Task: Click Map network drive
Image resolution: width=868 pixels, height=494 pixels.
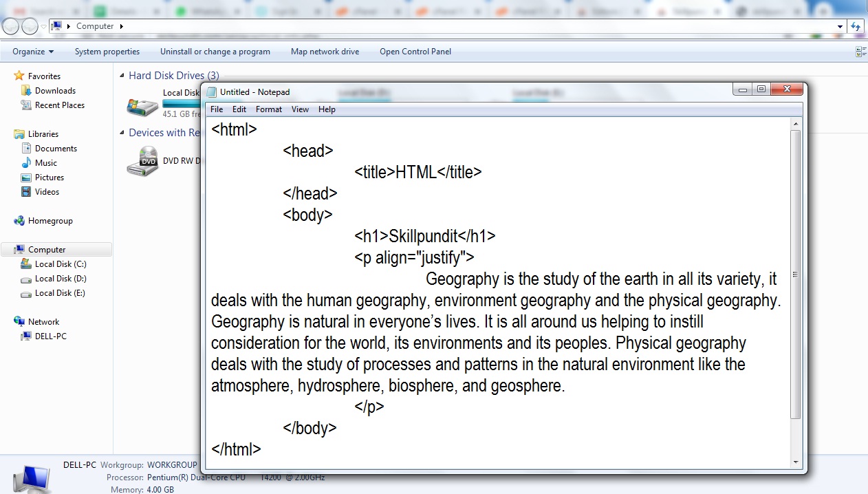Action: [x=325, y=52]
